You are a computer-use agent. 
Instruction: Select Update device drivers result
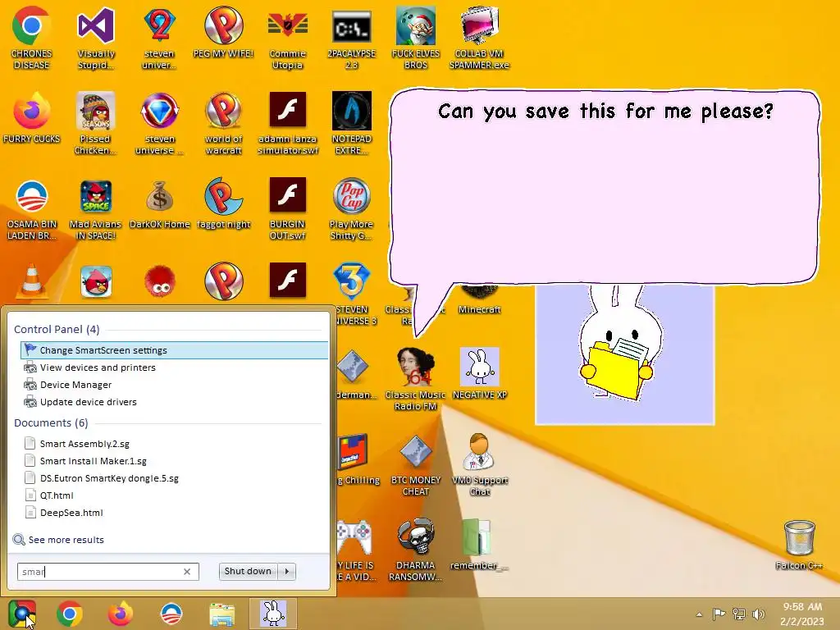[175, 402]
